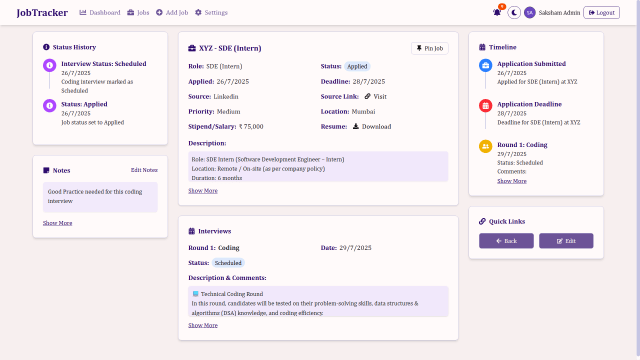Open the Dashboard menu item
Screen dimensions: 640x360
pos(100,13)
